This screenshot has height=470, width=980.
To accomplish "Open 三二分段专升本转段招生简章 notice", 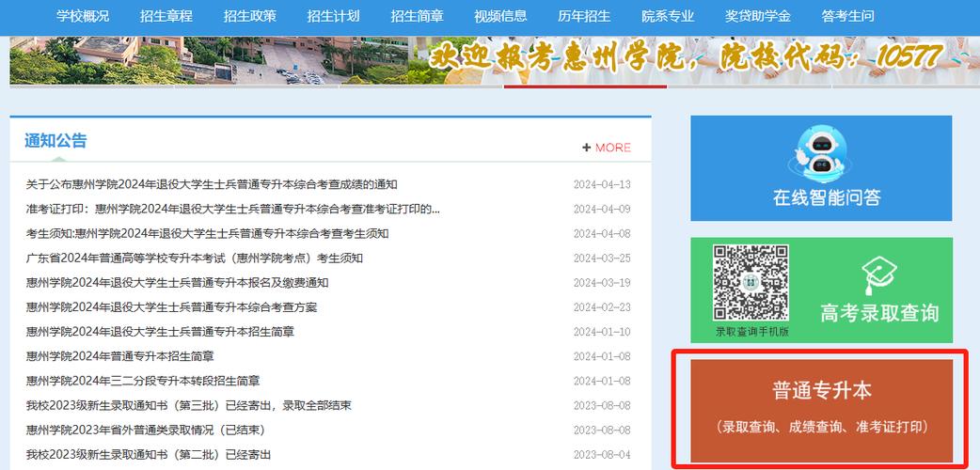I will [143, 381].
